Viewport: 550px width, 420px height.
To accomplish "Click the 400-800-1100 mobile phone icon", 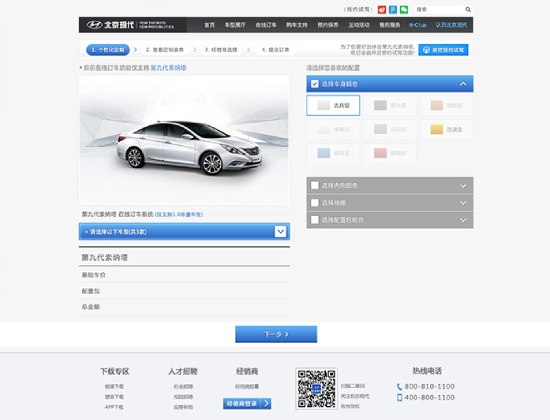I will point(399,398).
